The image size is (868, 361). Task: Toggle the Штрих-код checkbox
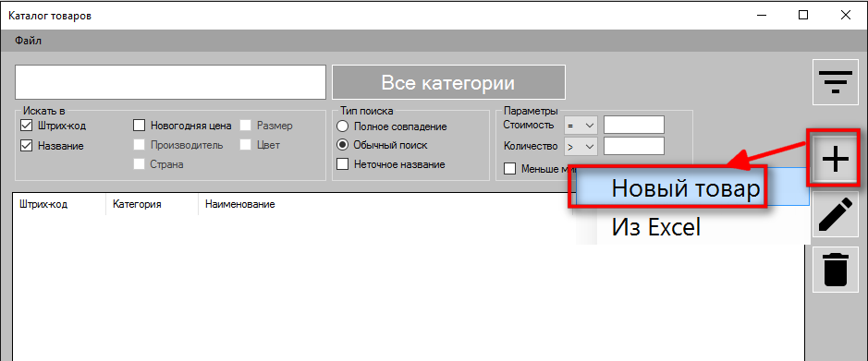[26, 126]
